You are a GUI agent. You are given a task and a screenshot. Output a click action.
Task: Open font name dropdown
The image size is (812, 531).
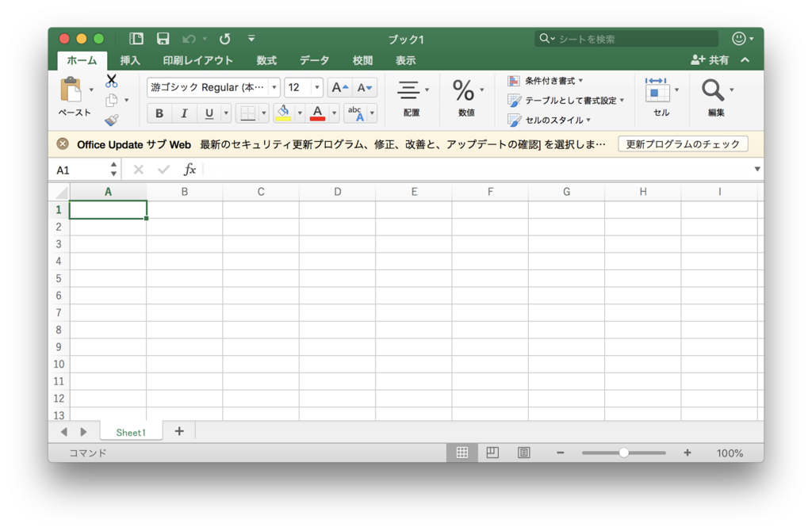tap(274, 87)
